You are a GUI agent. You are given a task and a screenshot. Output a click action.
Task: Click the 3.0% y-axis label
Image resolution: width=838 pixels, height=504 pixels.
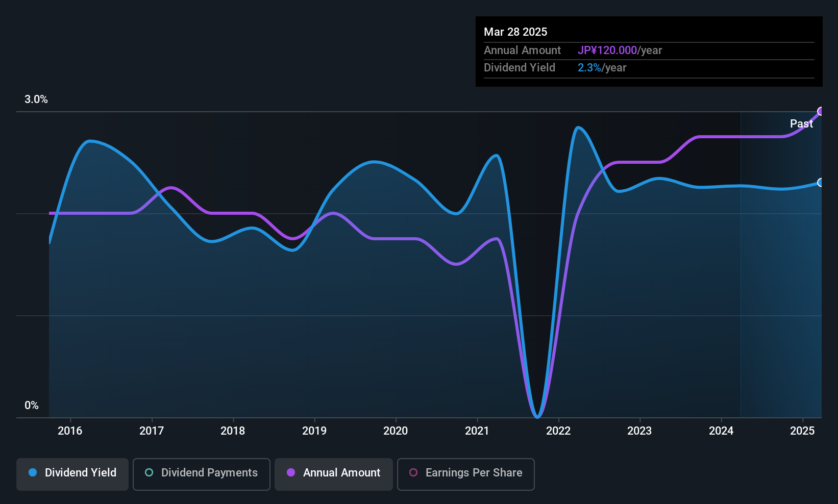(x=36, y=99)
